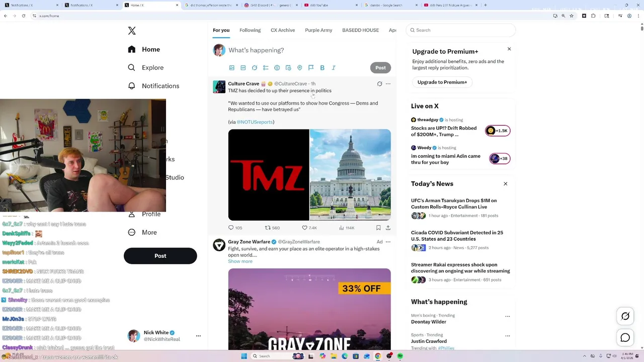Switch to the BASEDD HOUSE tab
644x362 pixels.
pyautogui.click(x=360, y=30)
